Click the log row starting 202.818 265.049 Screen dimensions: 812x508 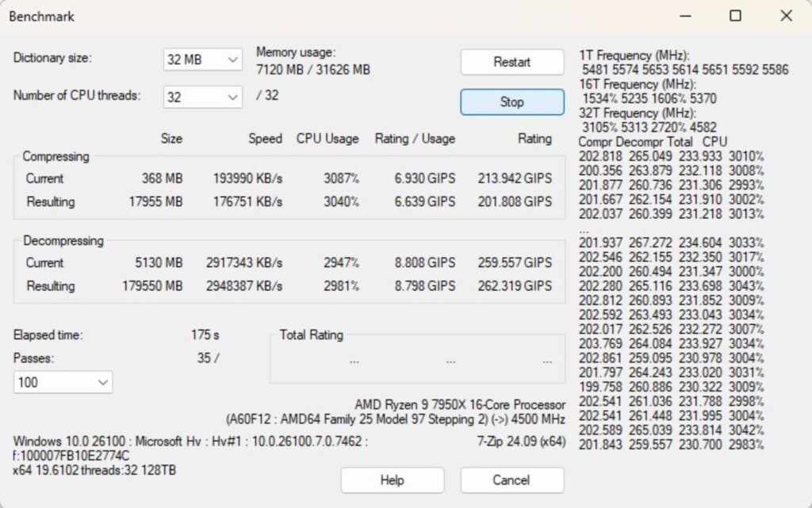671,156
